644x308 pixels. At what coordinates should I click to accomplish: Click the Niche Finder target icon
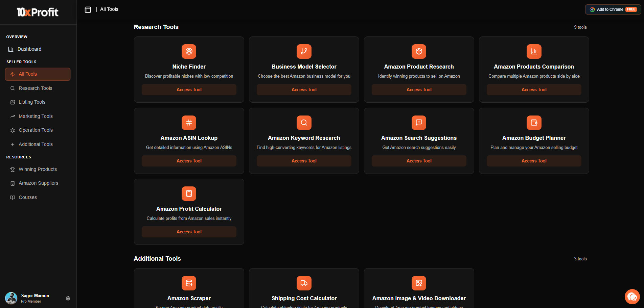(x=189, y=51)
